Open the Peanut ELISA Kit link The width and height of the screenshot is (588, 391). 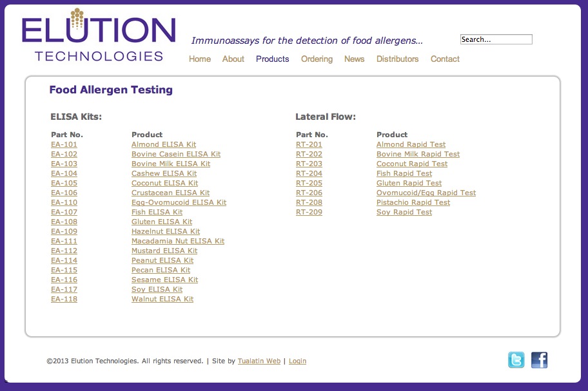[162, 261]
